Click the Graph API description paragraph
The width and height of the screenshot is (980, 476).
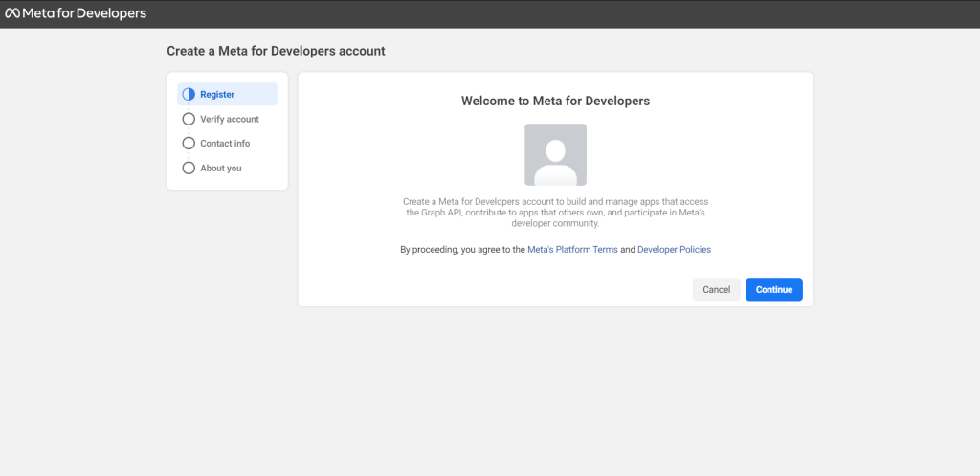tap(556, 213)
